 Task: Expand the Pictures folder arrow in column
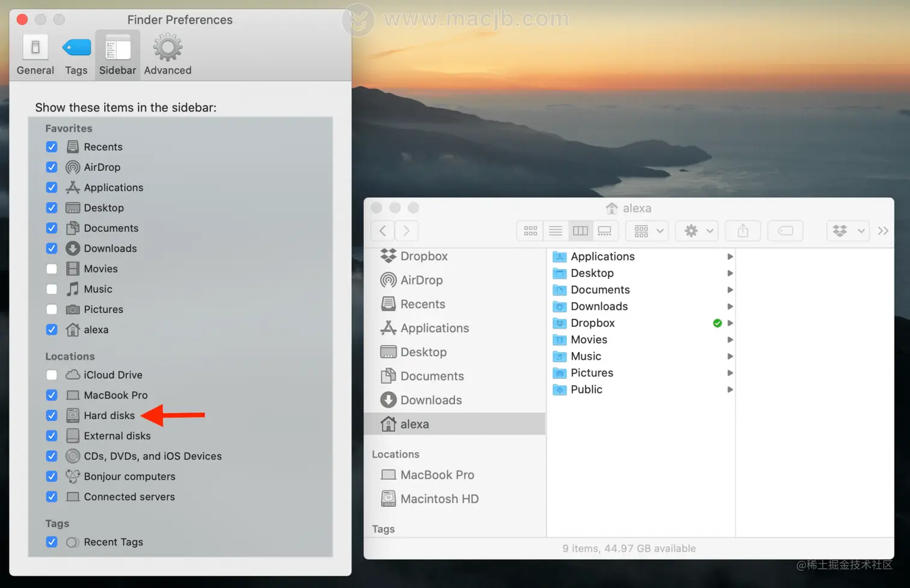[x=729, y=373]
